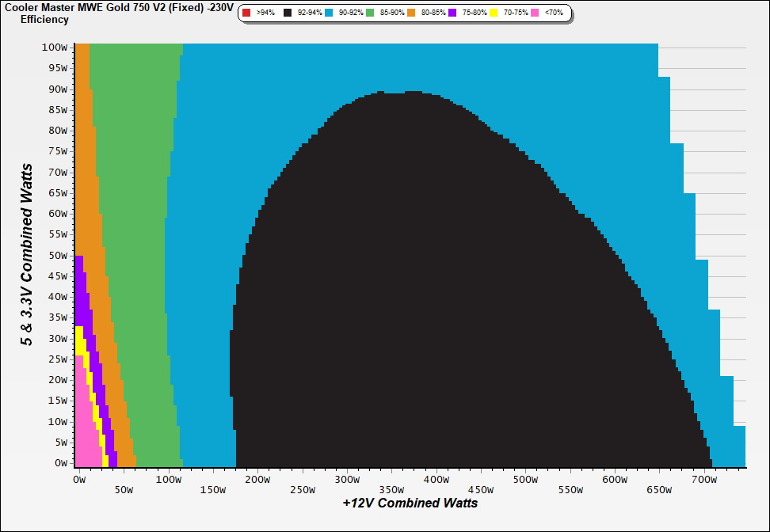Select the orange 80-85% legend swatch
The image size is (770, 532).
coord(410,13)
